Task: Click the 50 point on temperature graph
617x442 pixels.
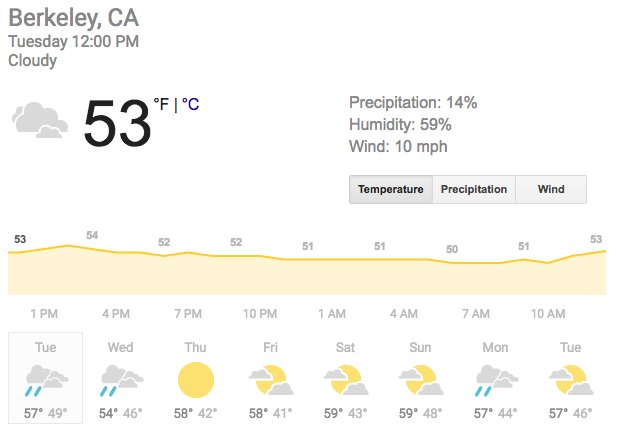Action: pos(452,249)
